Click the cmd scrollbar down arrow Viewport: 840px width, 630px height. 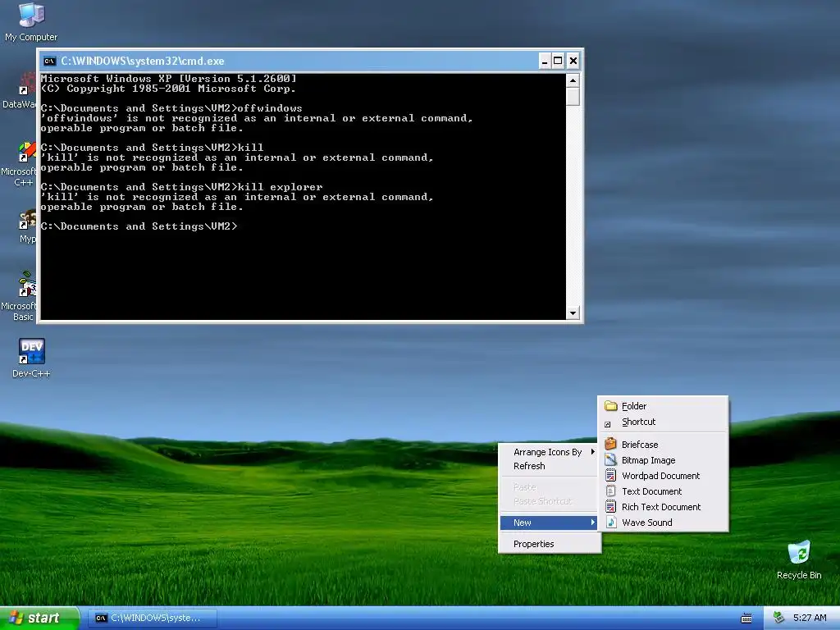click(x=573, y=313)
